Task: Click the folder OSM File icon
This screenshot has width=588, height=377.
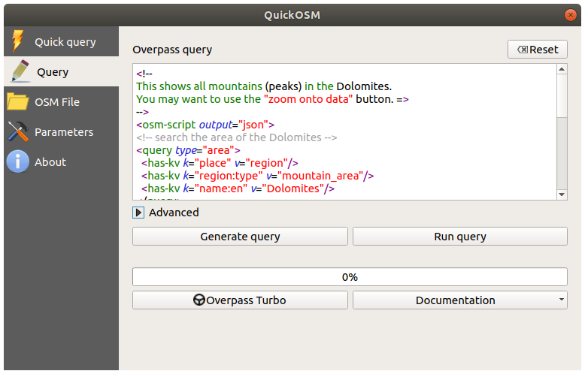Action: pos(17,101)
